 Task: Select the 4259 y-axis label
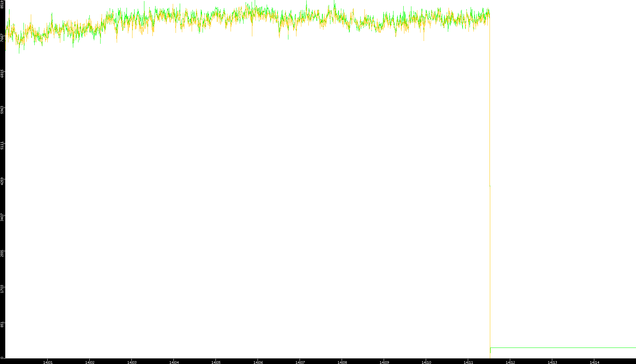2,181
